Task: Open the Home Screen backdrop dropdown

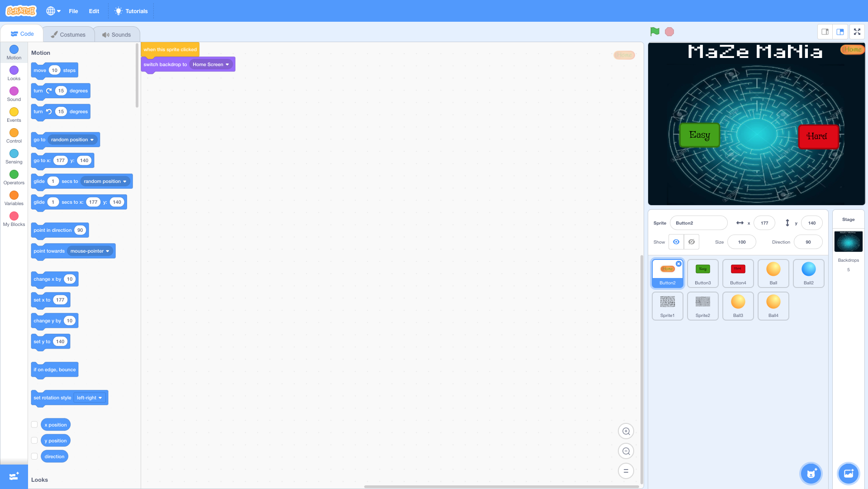Action: tap(210, 64)
